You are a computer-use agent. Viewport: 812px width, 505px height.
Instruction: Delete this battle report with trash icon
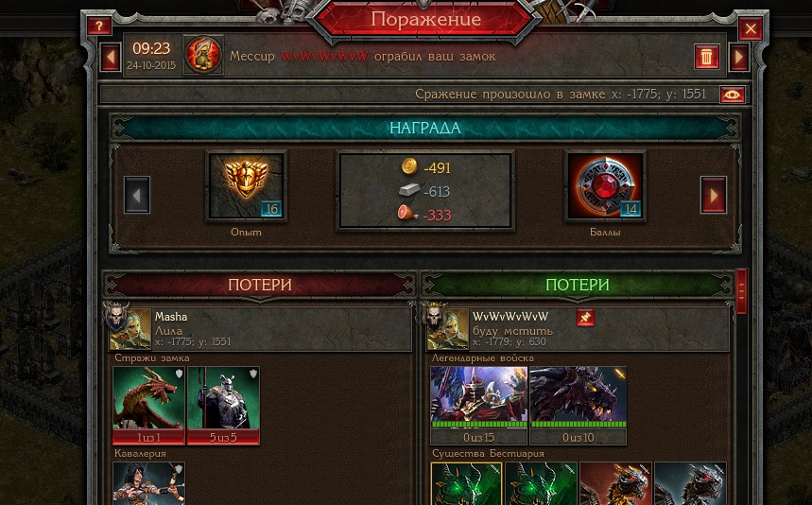point(707,57)
